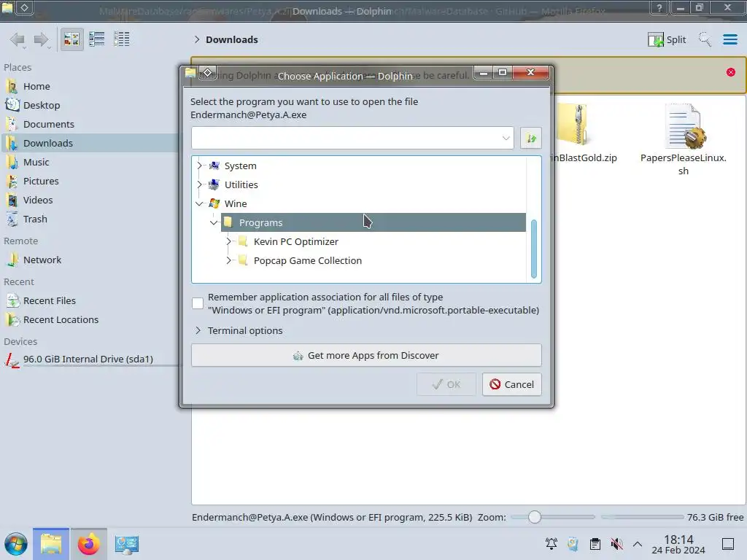Open Documents in Places
747x560 pixels.
(49, 124)
